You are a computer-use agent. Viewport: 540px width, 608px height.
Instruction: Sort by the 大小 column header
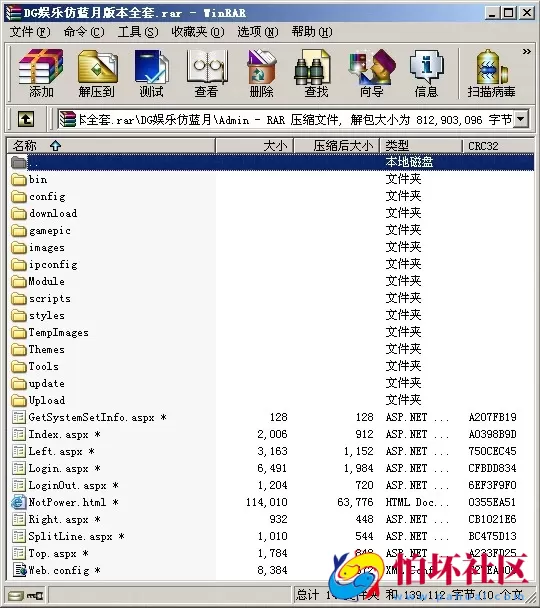pos(254,146)
